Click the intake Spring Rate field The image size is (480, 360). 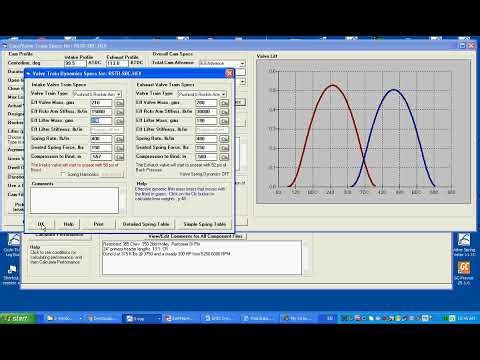click(102, 139)
